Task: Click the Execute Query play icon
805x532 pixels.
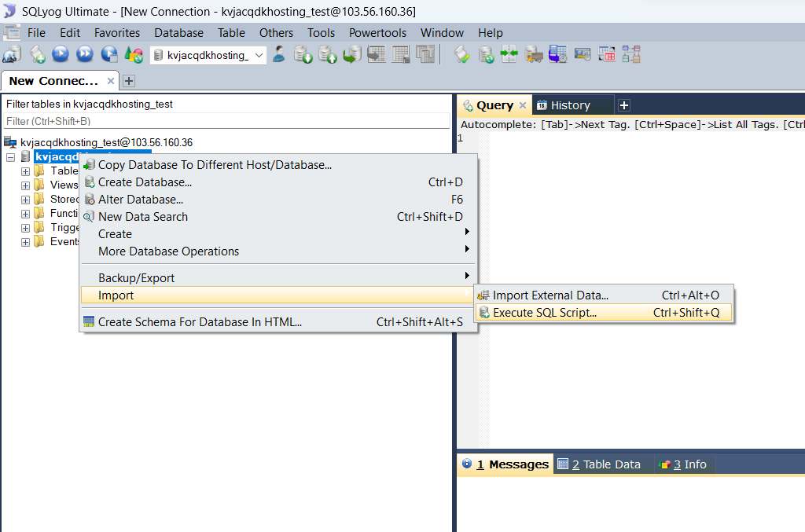Action: pyautogui.click(x=61, y=54)
